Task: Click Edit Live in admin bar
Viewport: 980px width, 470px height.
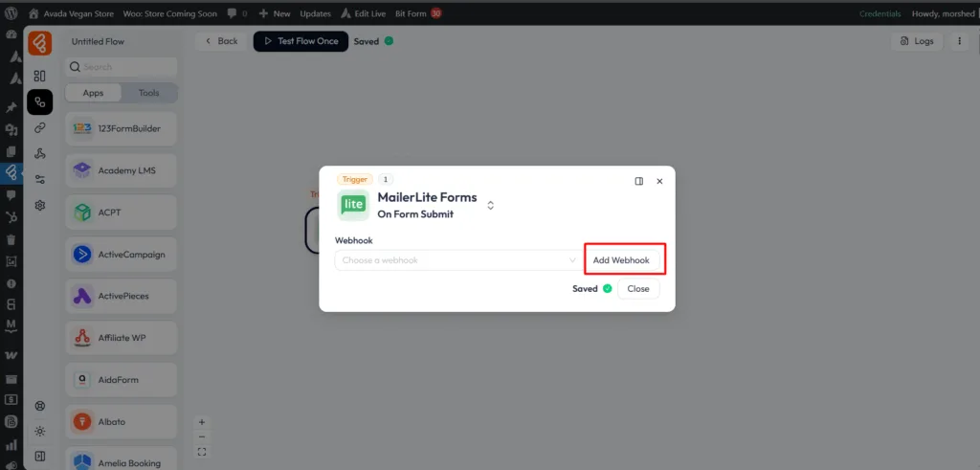Action: (363, 13)
